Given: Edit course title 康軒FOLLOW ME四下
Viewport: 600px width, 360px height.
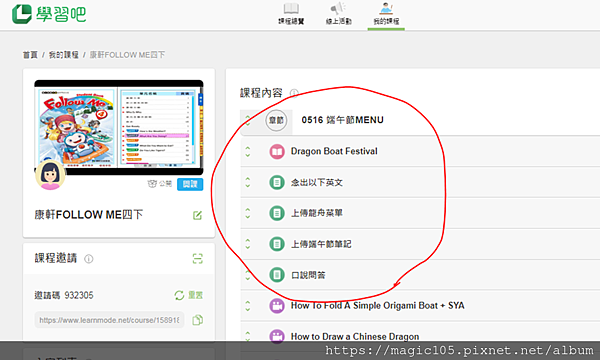Looking at the screenshot, I should (197, 215).
